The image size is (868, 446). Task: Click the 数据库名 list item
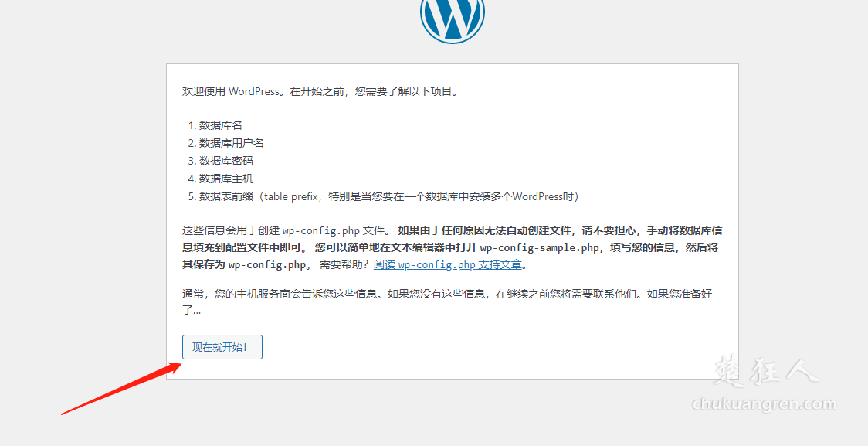[x=221, y=125]
